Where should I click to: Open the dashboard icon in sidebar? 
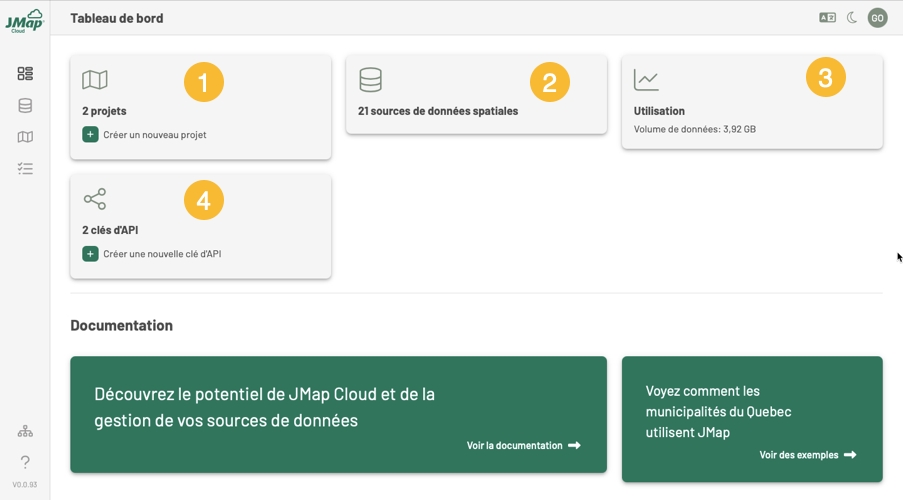coord(25,74)
